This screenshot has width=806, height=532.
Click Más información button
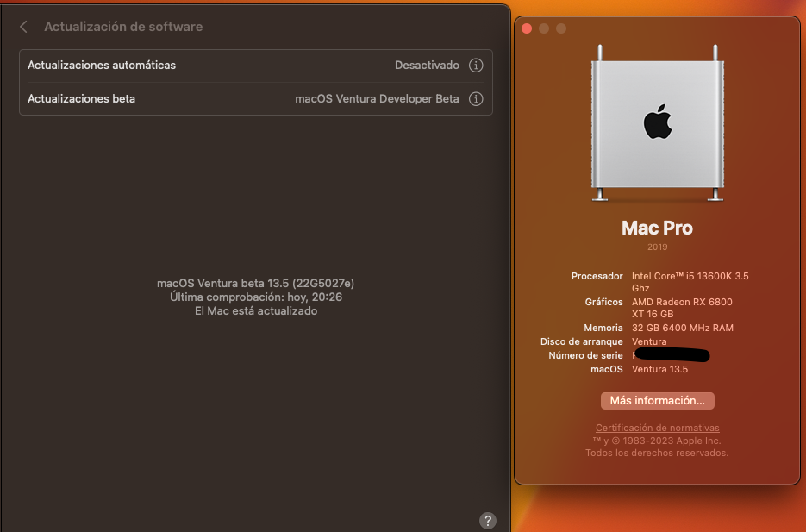click(x=658, y=401)
